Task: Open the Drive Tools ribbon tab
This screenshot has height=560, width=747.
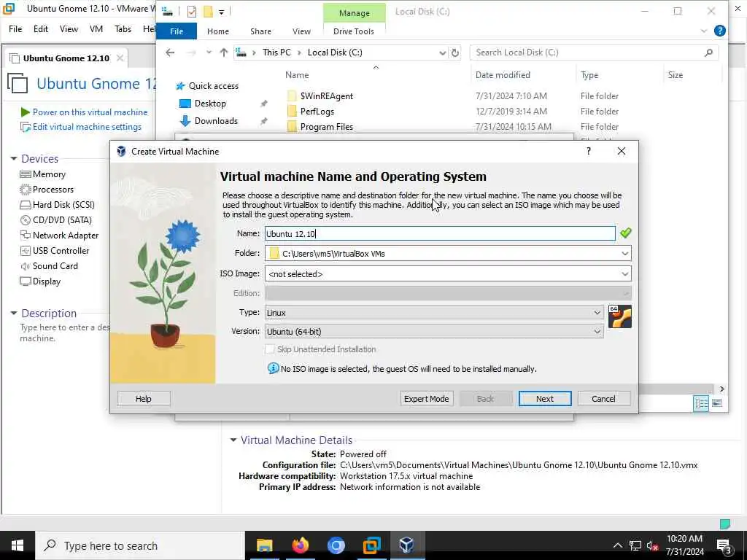Action: [354, 31]
